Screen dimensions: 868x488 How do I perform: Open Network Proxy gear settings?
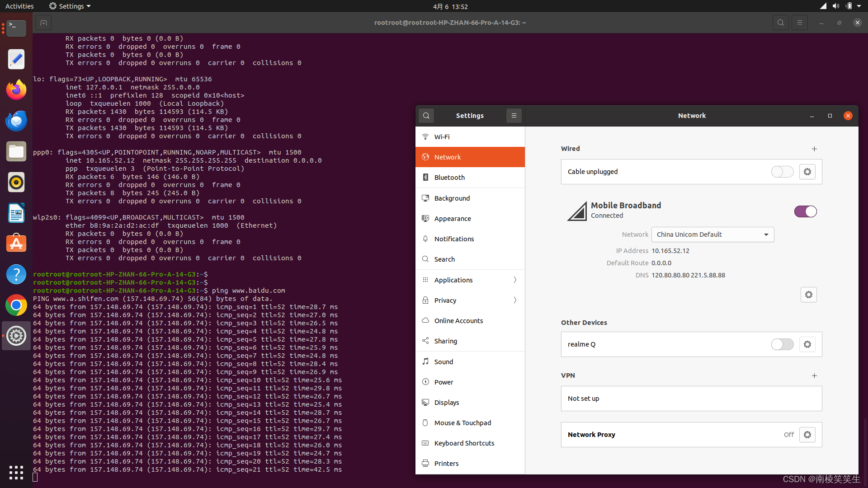click(807, 435)
